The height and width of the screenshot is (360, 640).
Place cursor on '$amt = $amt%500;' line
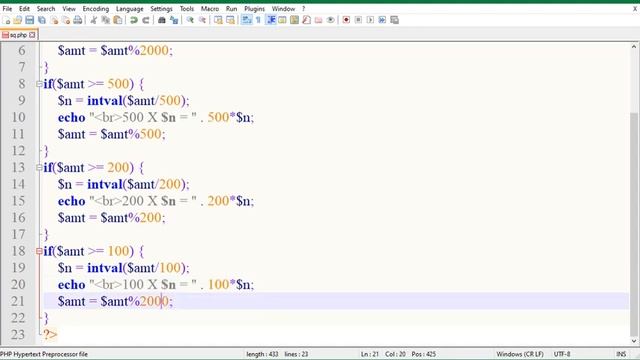tap(111, 134)
